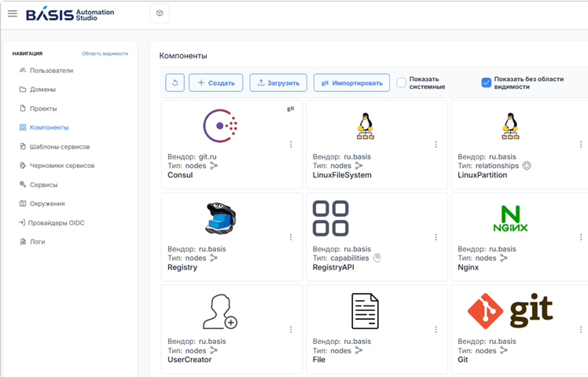Image resolution: width=588 pixels, height=377 pixels.
Task: Click the git badge on Consul card
Action: tap(291, 108)
